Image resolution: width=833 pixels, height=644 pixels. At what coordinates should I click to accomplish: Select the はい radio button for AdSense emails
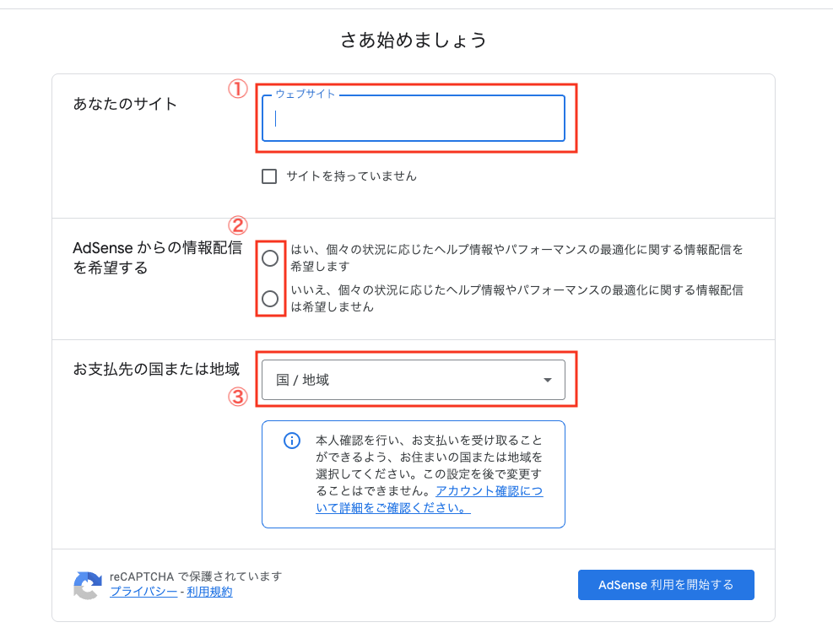pos(270,258)
